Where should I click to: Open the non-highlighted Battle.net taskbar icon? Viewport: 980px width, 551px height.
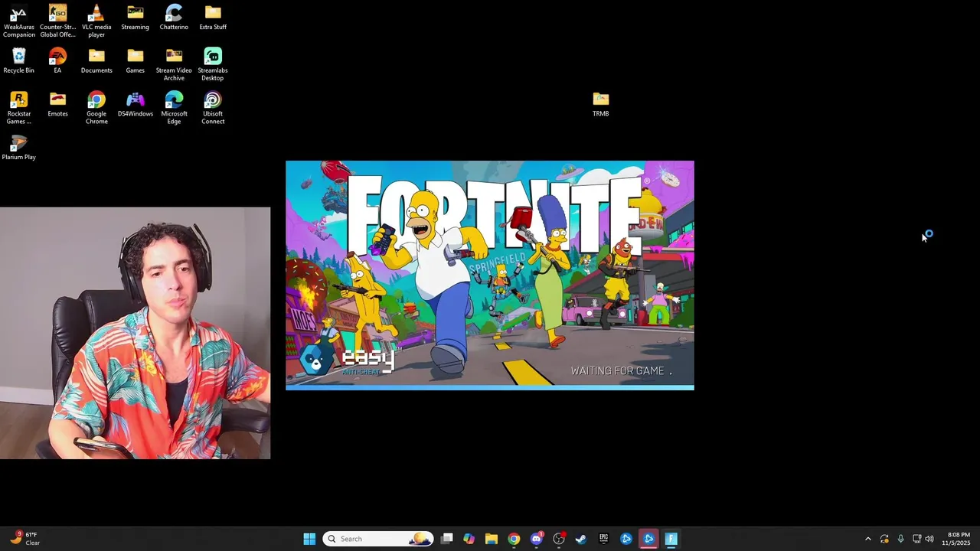pos(626,539)
